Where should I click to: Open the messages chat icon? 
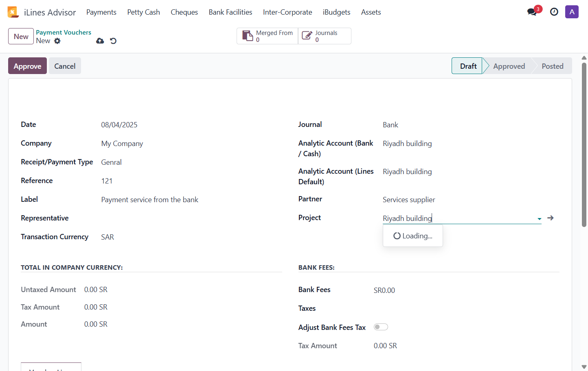(532, 12)
